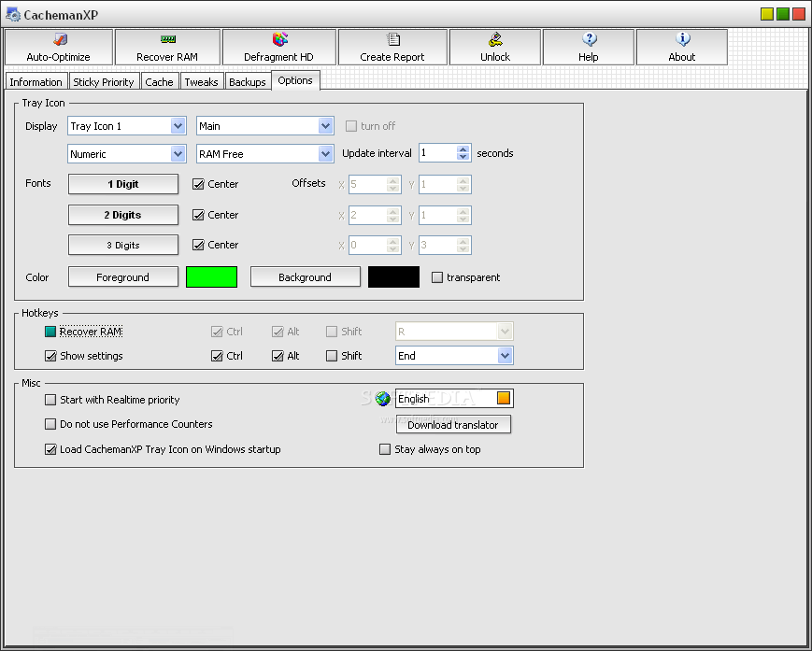Uncheck Center for 2 Digits font
The height and width of the screenshot is (651, 812).
[198, 215]
